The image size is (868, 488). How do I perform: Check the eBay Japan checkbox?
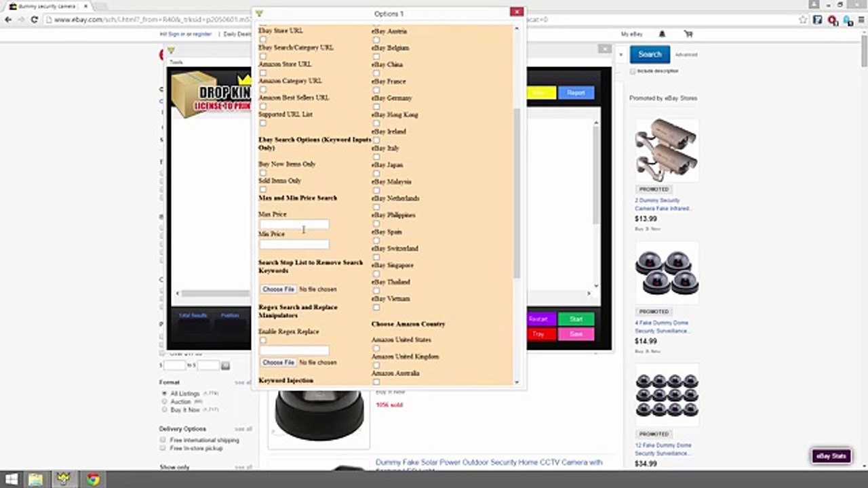pyautogui.click(x=376, y=174)
